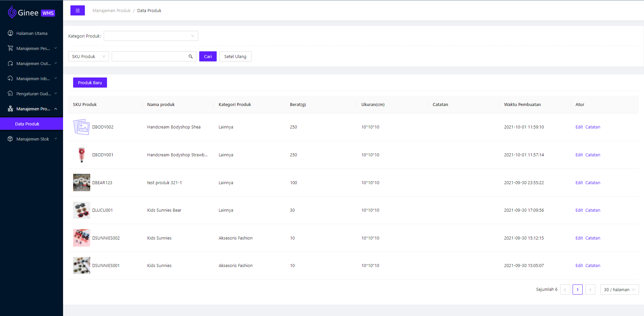The width and height of the screenshot is (644, 316).
Task: Click the Produk Baru button
Action: click(x=90, y=83)
